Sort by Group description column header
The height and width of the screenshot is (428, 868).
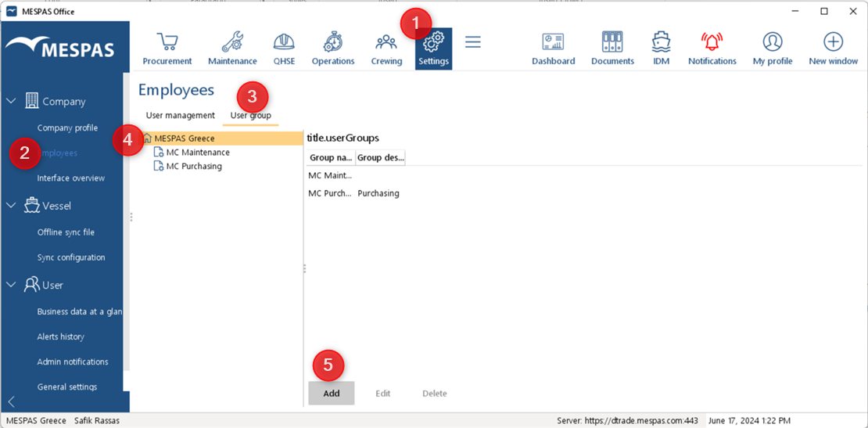pyautogui.click(x=380, y=158)
